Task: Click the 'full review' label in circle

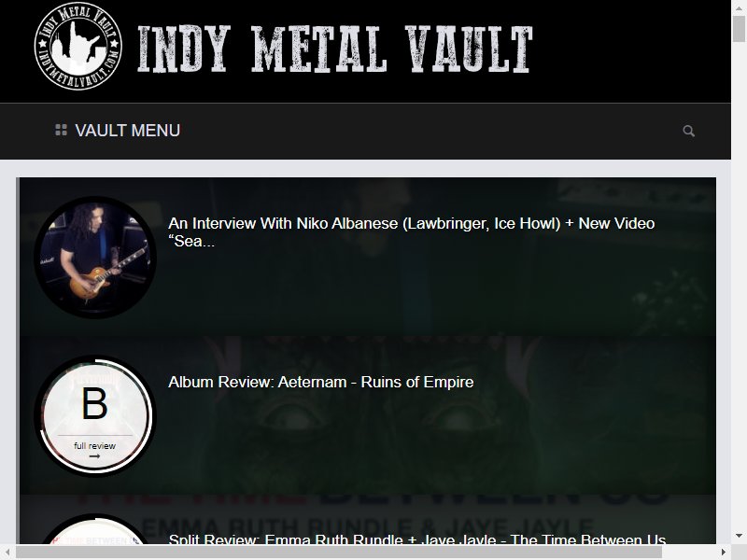Action: pyautogui.click(x=95, y=446)
